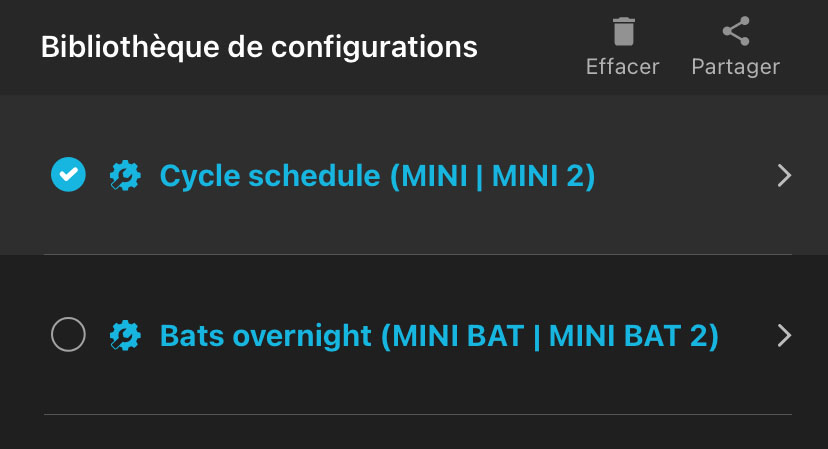Click the gear-wrench icon beside Cycle schedule
Image resolution: width=828 pixels, height=449 pixels.
[x=125, y=176]
